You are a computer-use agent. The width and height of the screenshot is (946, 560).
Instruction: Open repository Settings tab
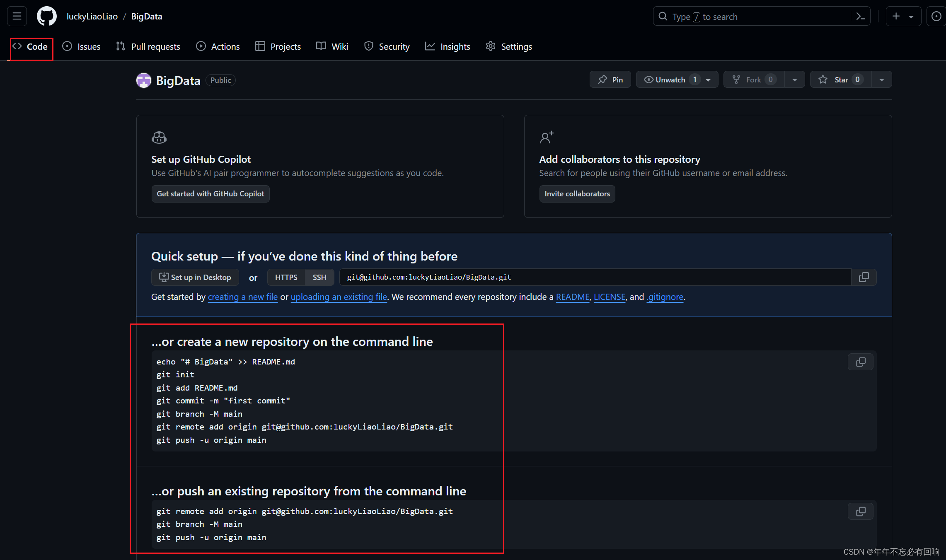pyautogui.click(x=509, y=46)
